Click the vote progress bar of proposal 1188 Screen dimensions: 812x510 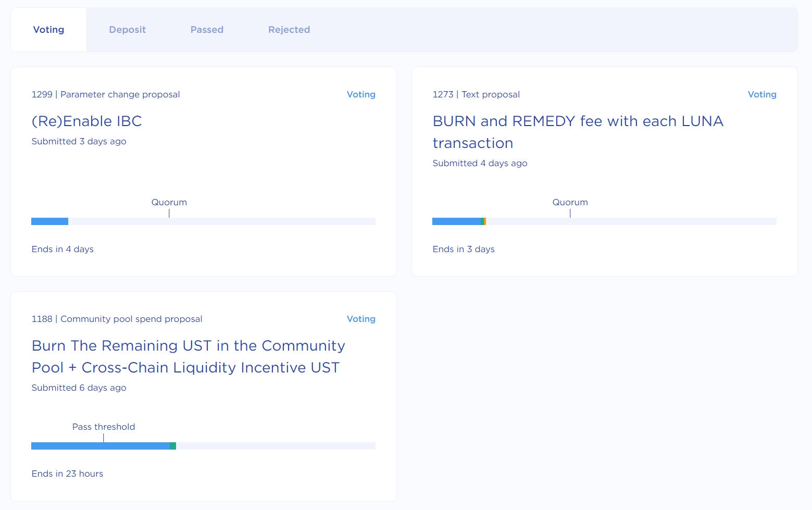[203, 446]
